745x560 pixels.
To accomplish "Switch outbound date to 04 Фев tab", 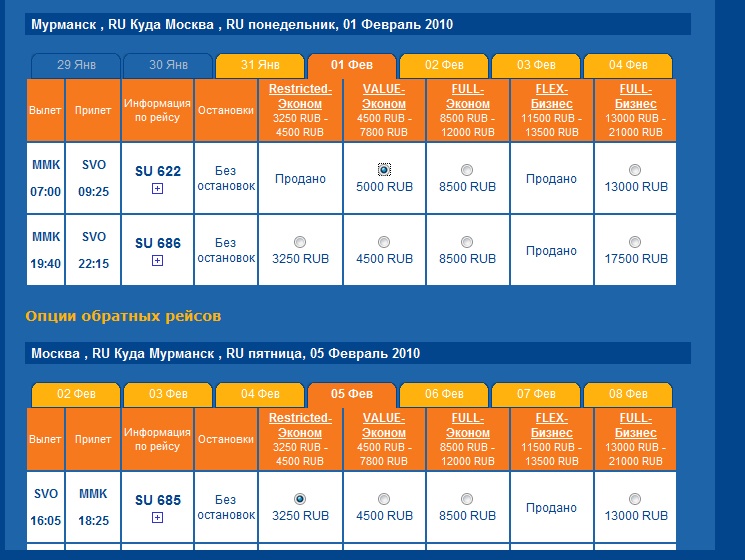I will pos(628,66).
